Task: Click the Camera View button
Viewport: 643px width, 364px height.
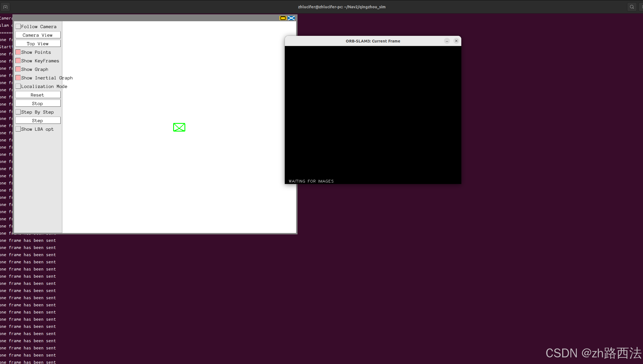Action: click(x=38, y=35)
